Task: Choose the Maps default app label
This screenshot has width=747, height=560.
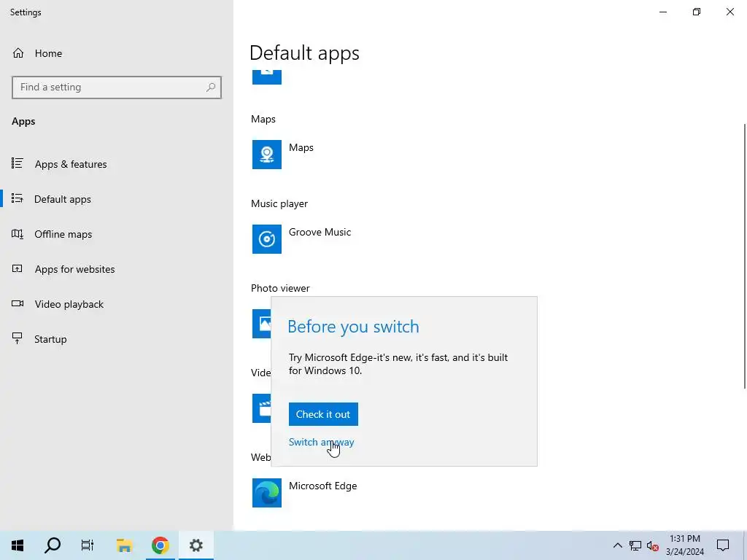Action: click(x=301, y=147)
